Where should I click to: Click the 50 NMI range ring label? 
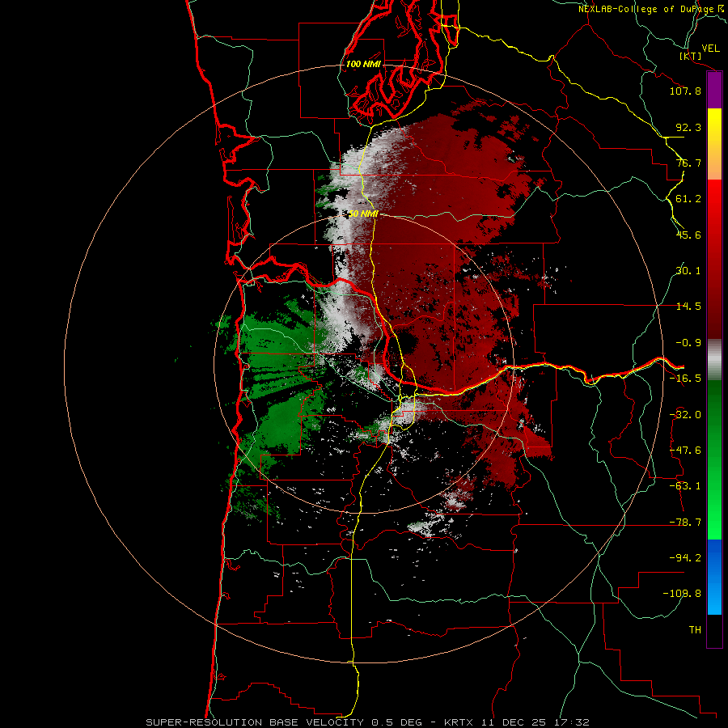point(363,214)
